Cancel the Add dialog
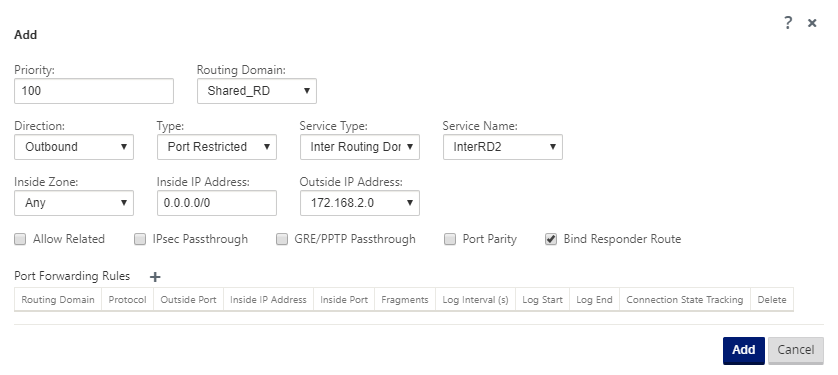Screen dimensions: 838x375 point(796,350)
